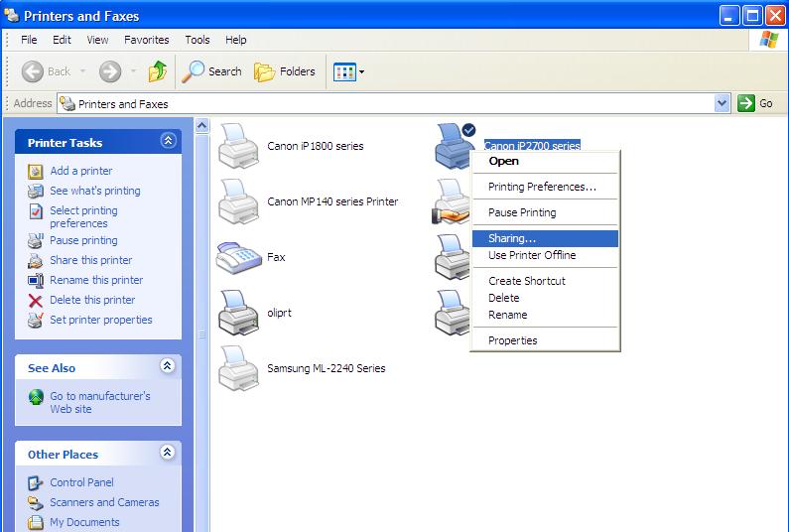Choose Sharing in the context menu
The image size is (789, 532).
pyautogui.click(x=545, y=238)
